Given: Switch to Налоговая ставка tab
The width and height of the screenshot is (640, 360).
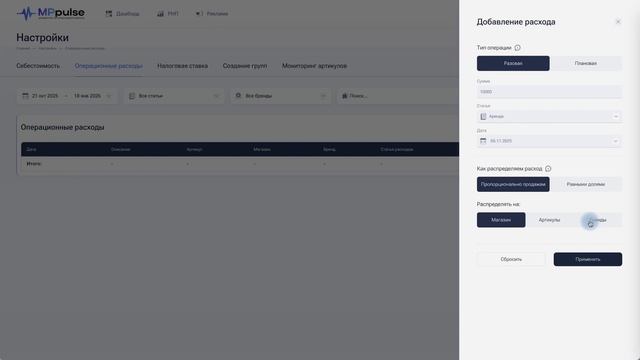Looking at the screenshot, I should (x=182, y=66).
